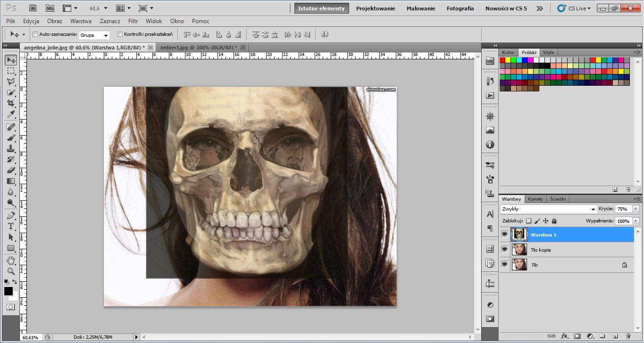
Task: Select the Eraser tool
Action: click(10, 170)
